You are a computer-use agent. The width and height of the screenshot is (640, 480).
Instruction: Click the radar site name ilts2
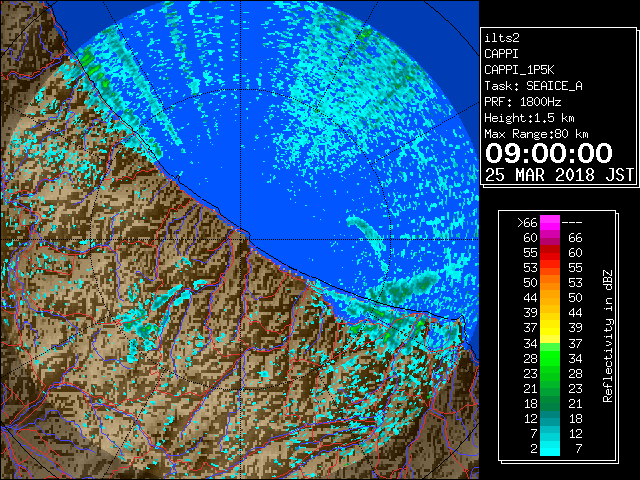[x=502, y=38]
